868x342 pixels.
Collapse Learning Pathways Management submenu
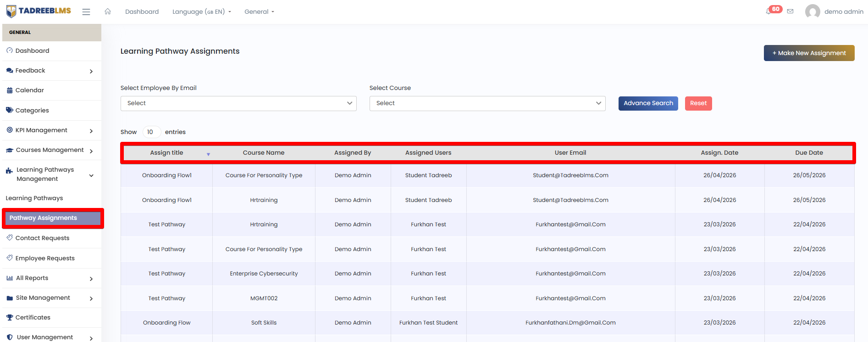pyautogui.click(x=91, y=175)
